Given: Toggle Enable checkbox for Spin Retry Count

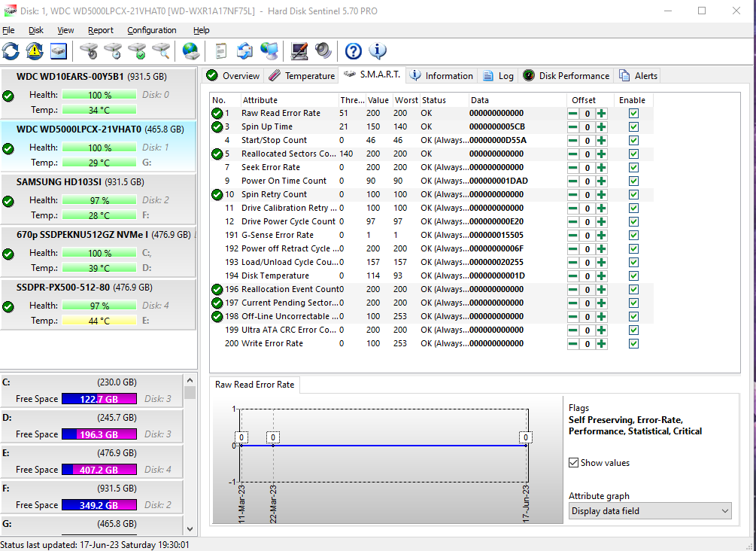Looking at the screenshot, I should click(633, 194).
